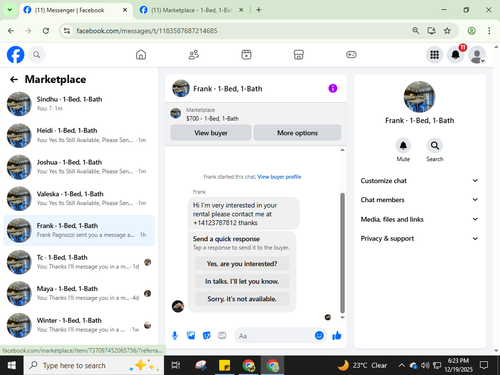Open the account profile avatar menu
The width and height of the screenshot is (500, 375).
tap(477, 55)
